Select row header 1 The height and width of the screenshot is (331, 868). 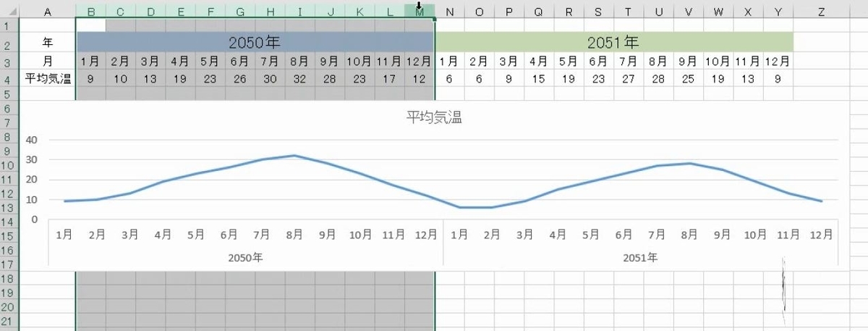pos(9,25)
